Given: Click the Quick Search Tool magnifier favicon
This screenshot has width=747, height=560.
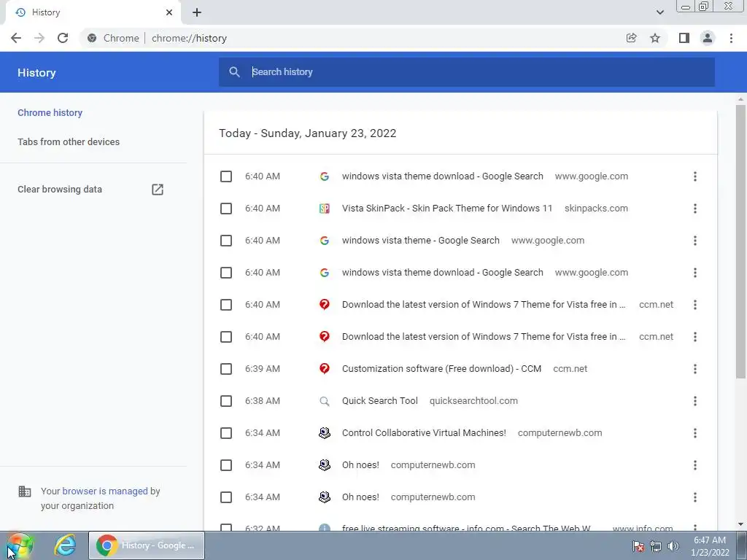Looking at the screenshot, I should 325,401.
